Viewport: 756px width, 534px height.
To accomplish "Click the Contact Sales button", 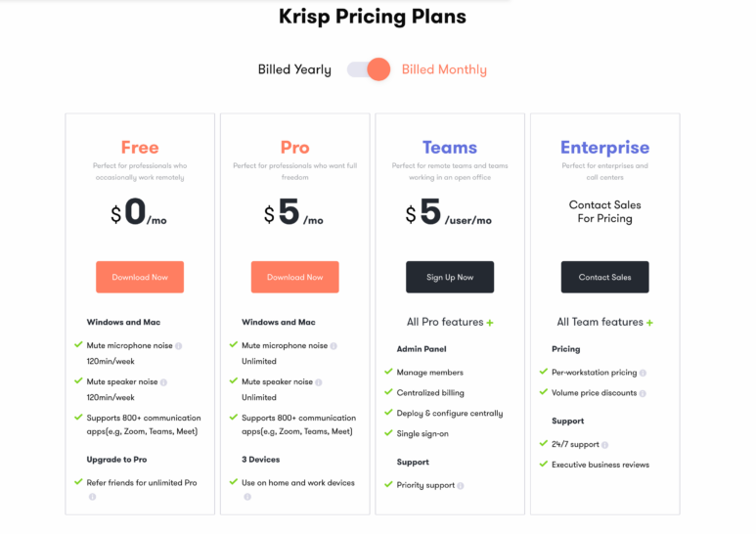I will [x=605, y=277].
